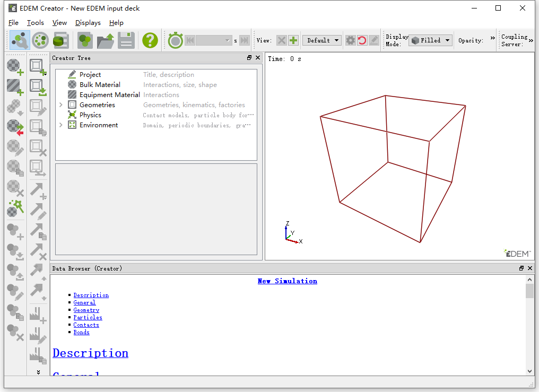
Task: Add equipment material striped icon
Action: point(15,87)
